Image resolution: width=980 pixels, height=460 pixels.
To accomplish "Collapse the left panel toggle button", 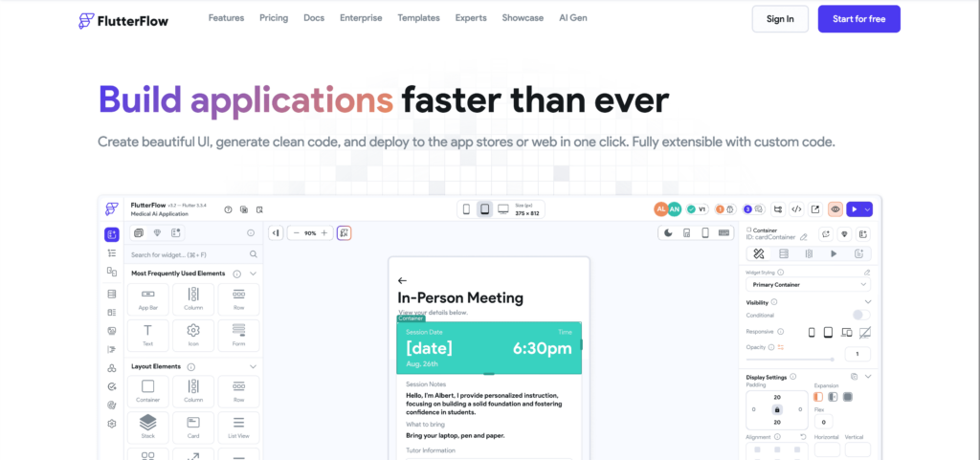I will point(276,232).
